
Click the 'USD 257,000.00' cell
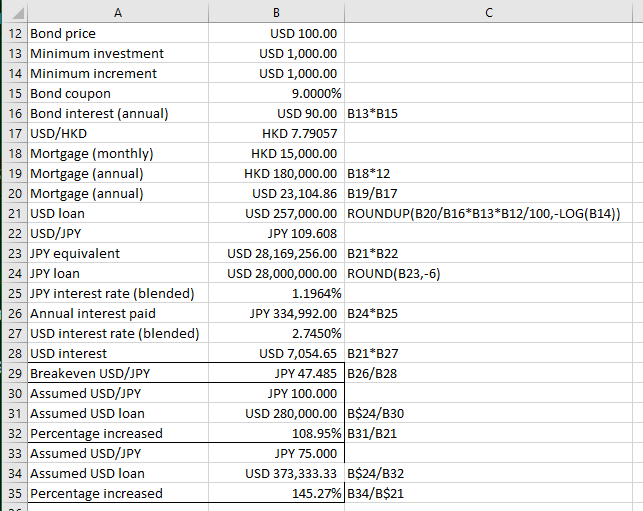pos(276,213)
